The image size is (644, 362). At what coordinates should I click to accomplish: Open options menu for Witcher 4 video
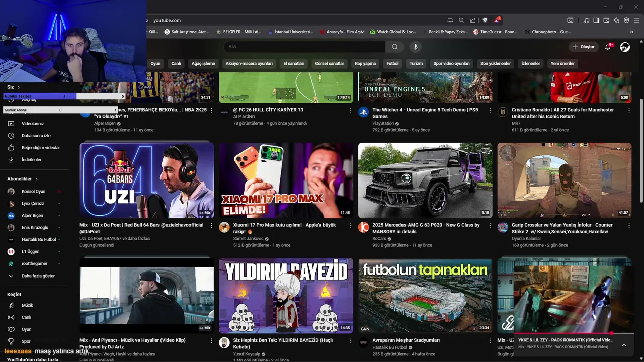coord(490,110)
